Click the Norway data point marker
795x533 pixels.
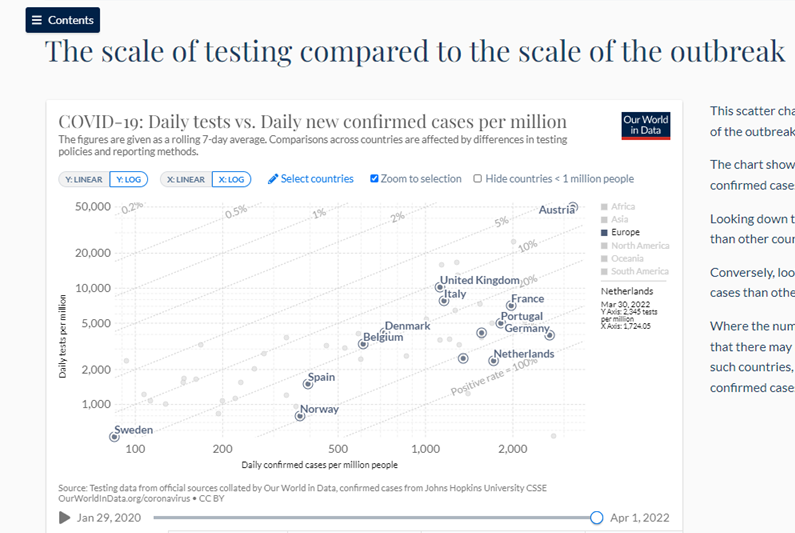pyautogui.click(x=299, y=416)
